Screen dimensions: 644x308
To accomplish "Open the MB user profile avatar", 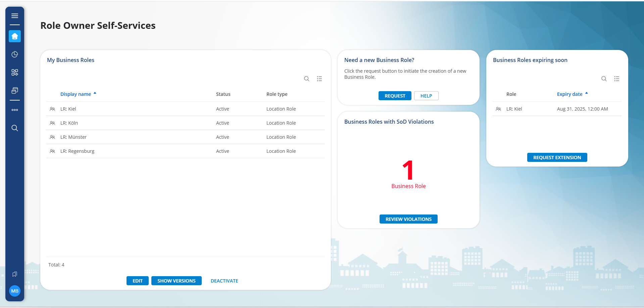I will [x=15, y=291].
